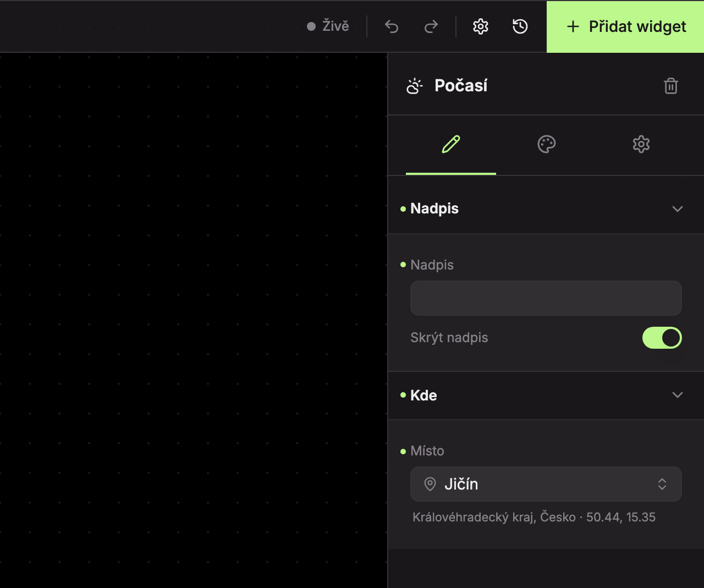This screenshot has width=704, height=588.
Task: Open the version history clock icon
Action: (x=520, y=26)
